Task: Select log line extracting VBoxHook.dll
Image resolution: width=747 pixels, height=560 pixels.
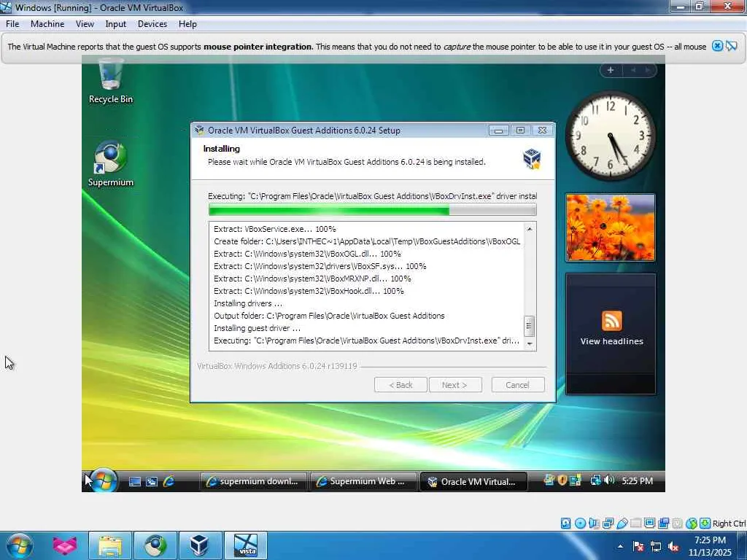Action: pos(309,291)
